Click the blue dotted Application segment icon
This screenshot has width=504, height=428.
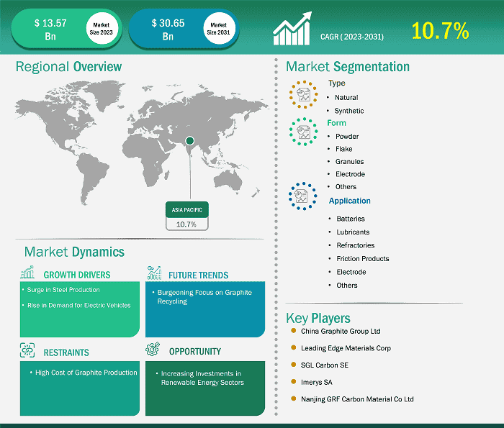point(302,196)
